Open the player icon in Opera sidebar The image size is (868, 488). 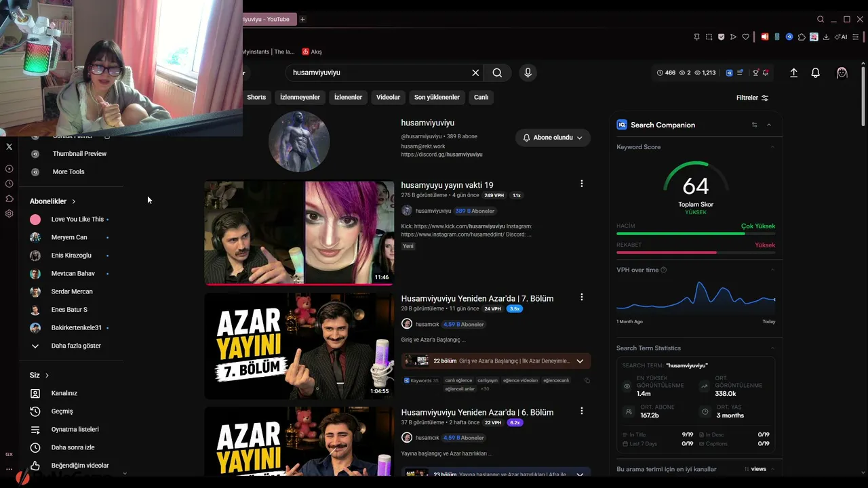pyautogui.click(x=9, y=169)
